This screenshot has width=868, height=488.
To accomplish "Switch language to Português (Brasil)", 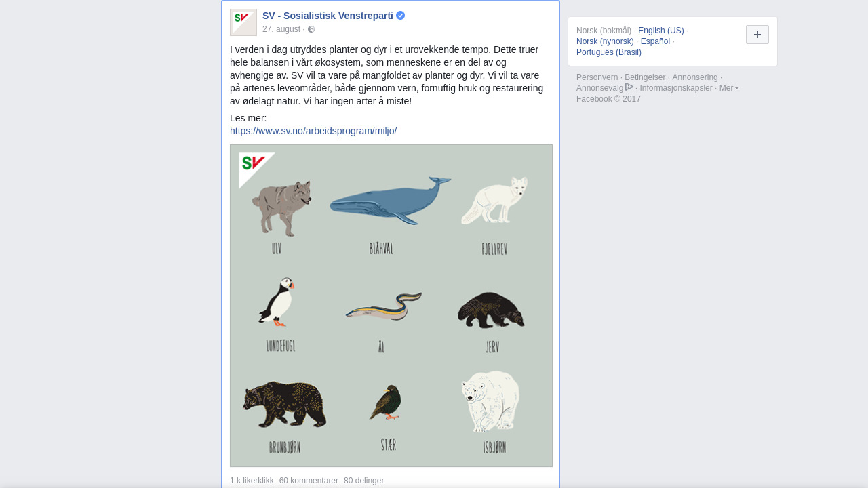I will point(609,52).
